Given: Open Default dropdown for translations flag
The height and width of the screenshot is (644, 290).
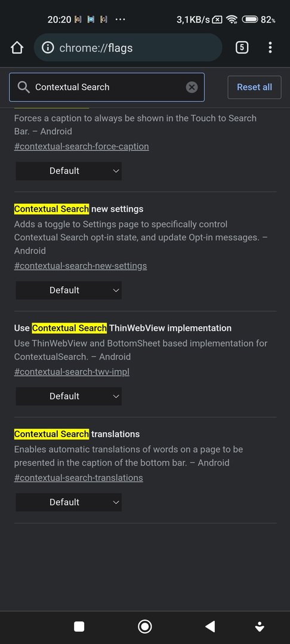Looking at the screenshot, I should pos(69,502).
